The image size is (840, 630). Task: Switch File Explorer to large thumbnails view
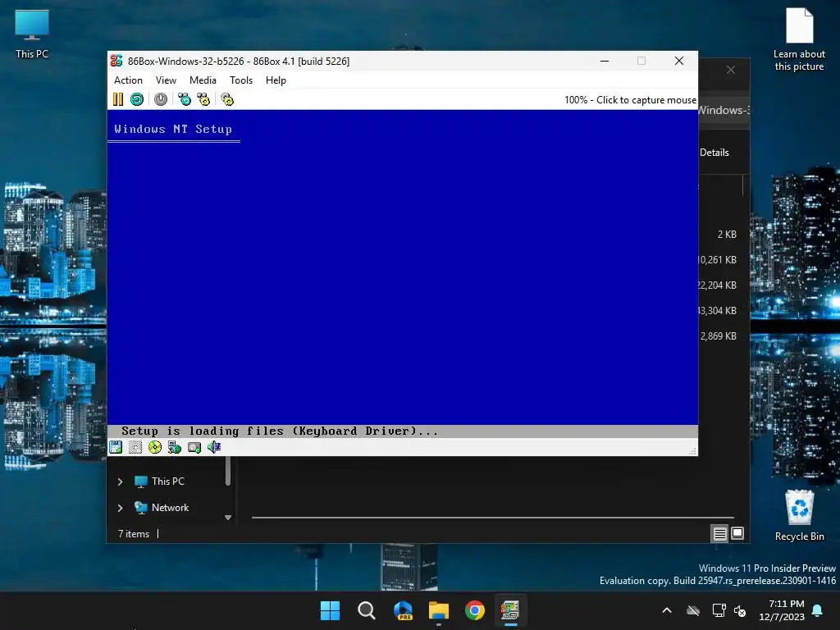(737, 533)
